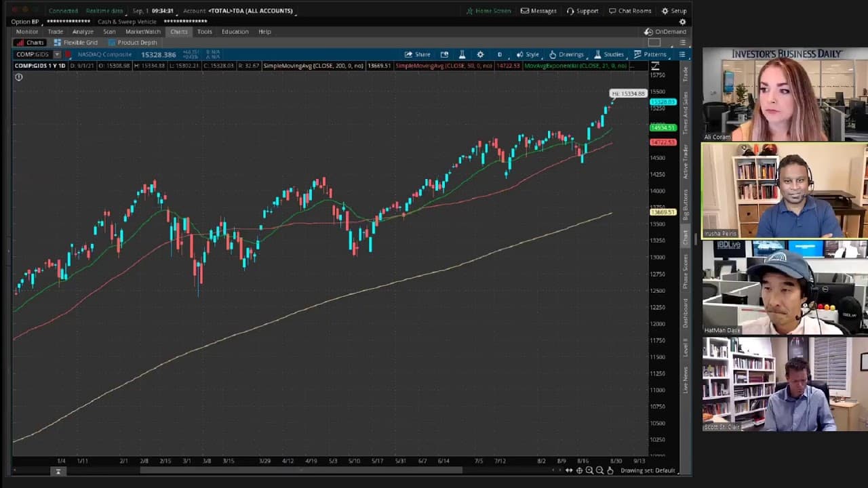868x488 pixels.
Task: Click the horizontal expand arrows icon
Action: click(x=569, y=470)
